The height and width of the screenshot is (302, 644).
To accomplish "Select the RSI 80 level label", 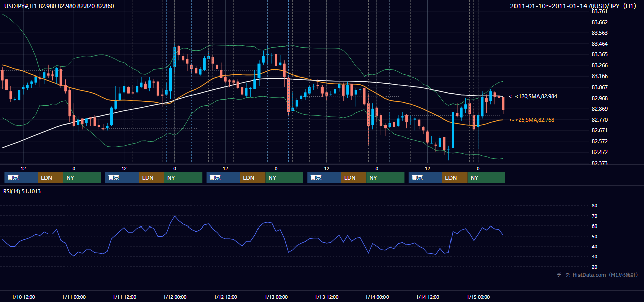I will [x=594, y=206].
